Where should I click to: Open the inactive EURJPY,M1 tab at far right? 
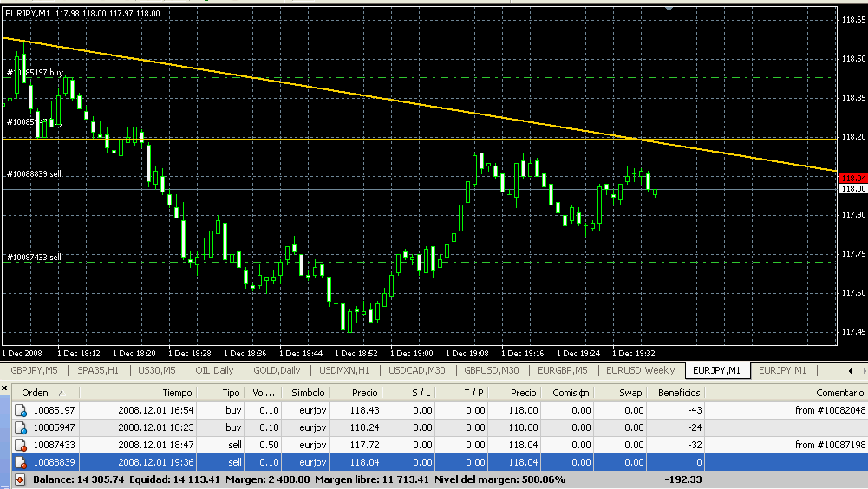coord(782,370)
